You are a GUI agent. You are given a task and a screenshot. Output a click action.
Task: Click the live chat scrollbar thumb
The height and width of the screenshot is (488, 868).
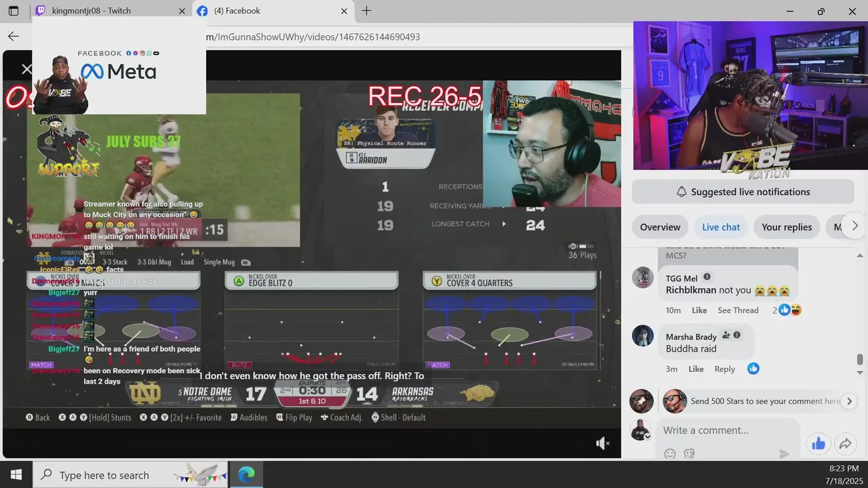pyautogui.click(x=860, y=359)
